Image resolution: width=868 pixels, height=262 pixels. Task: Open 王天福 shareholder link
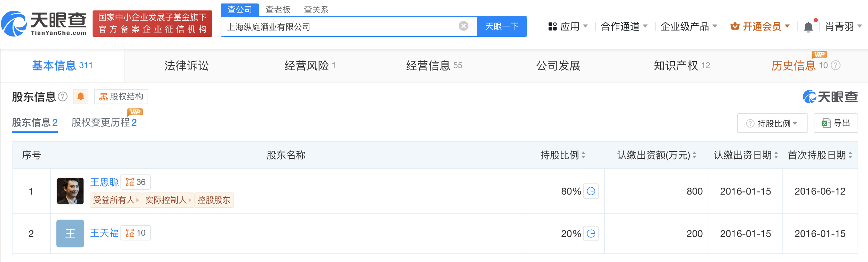[x=104, y=233]
